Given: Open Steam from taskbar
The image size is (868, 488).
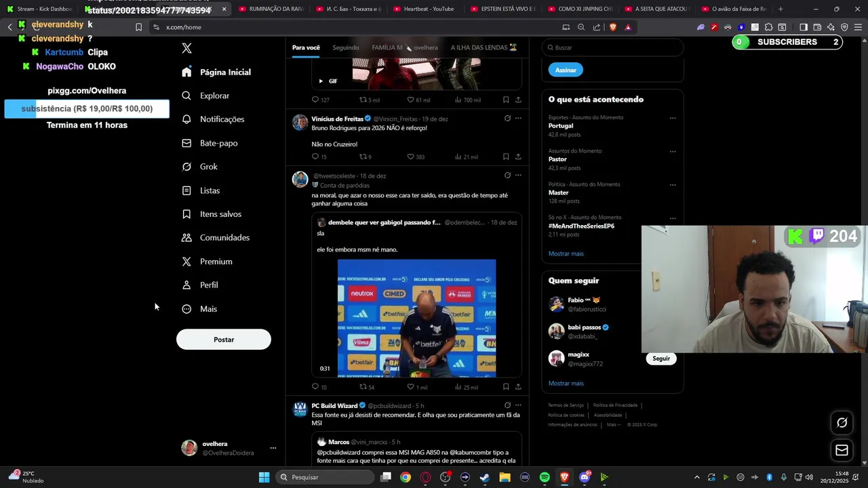Looking at the screenshot, I should coord(485,477).
